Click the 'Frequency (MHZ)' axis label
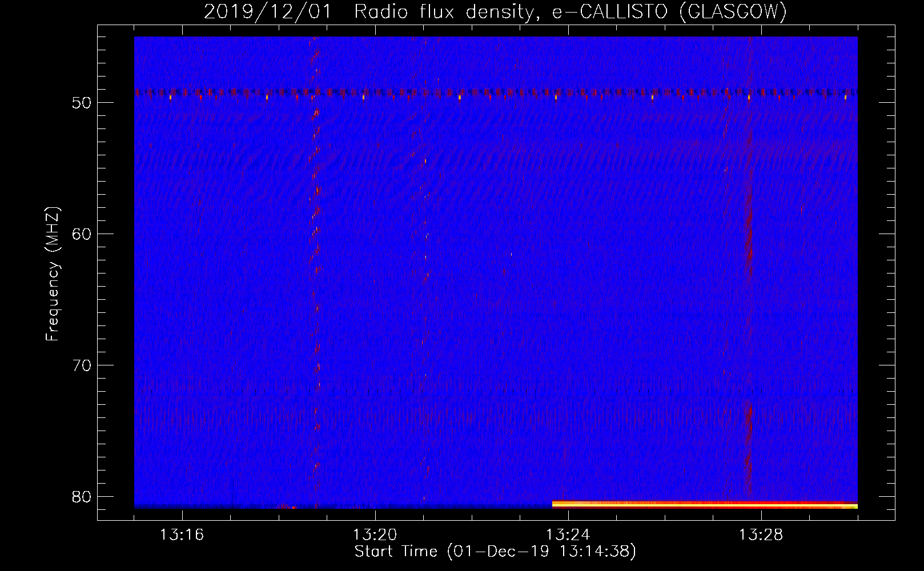Image resolution: width=924 pixels, height=571 pixels. (x=53, y=274)
